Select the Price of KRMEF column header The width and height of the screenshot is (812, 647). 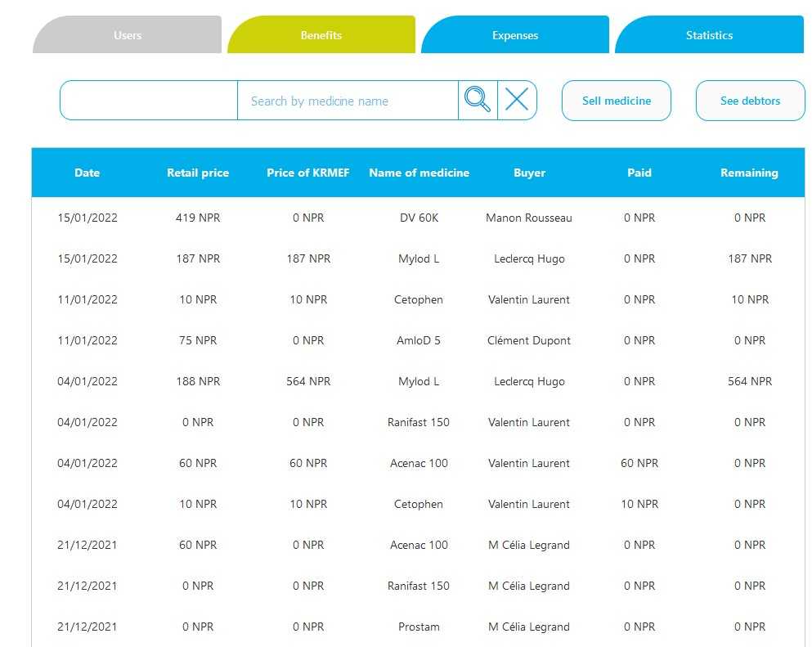click(x=308, y=173)
